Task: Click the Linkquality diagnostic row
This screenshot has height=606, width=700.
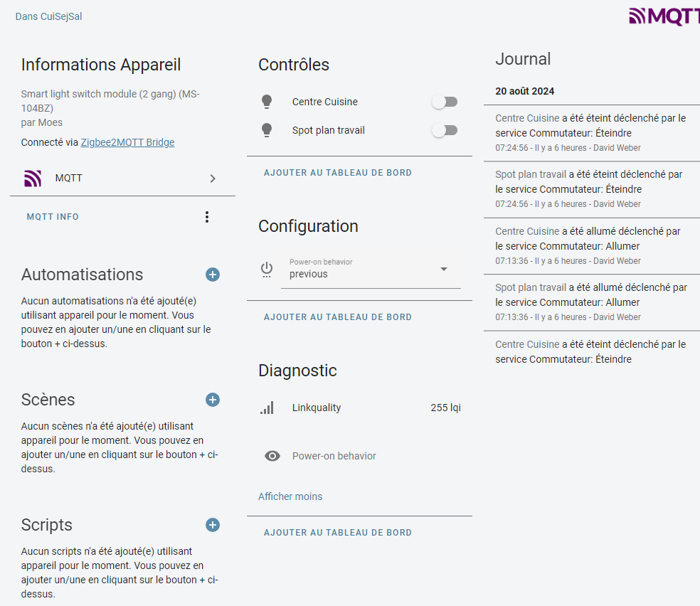Action: 359,408
